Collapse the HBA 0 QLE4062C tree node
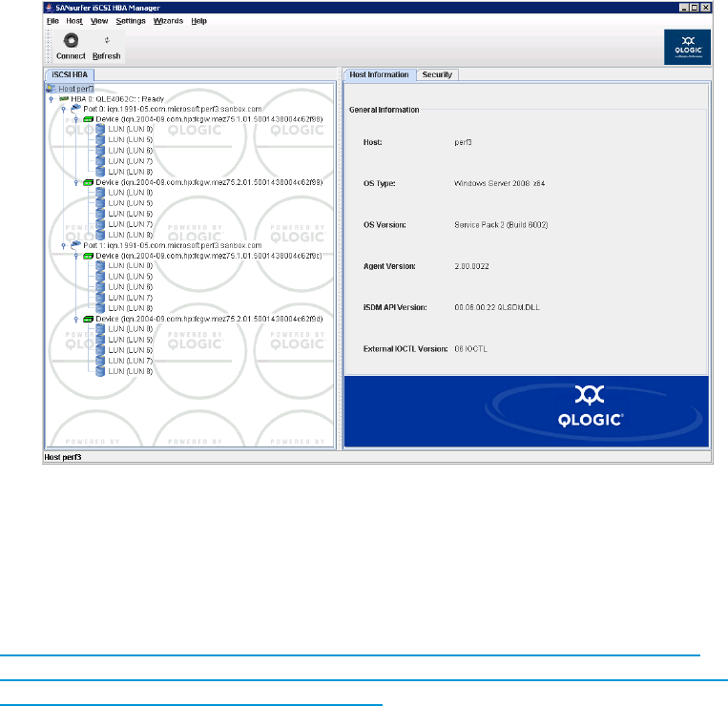This screenshot has height=706, width=728. pyautogui.click(x=52, y=99)
